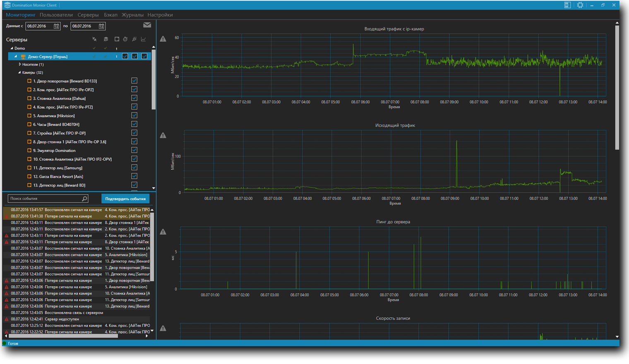Viewport: 629px width, 364px height.
Task: Switch to the Журналы tab
Action: (132, 15)
